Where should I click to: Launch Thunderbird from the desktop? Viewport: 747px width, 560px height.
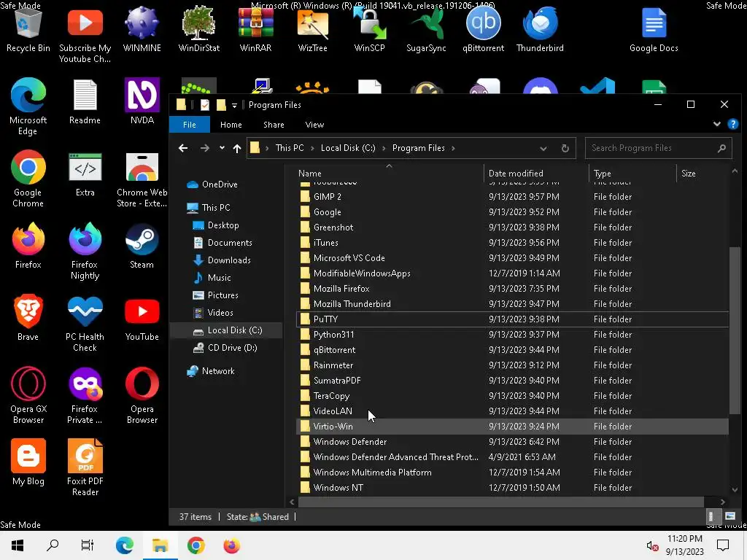(x=540, y=29)
